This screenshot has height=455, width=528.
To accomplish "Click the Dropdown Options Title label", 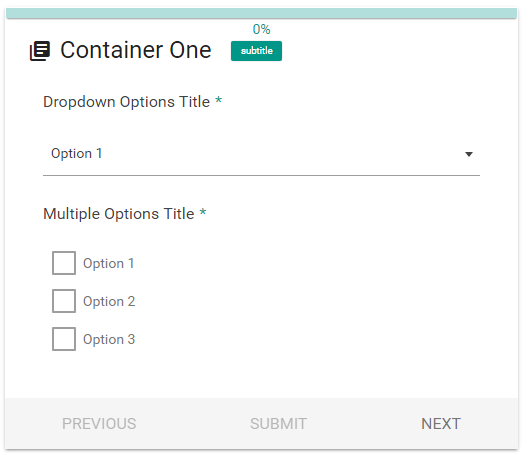I will tap(126, 102).
